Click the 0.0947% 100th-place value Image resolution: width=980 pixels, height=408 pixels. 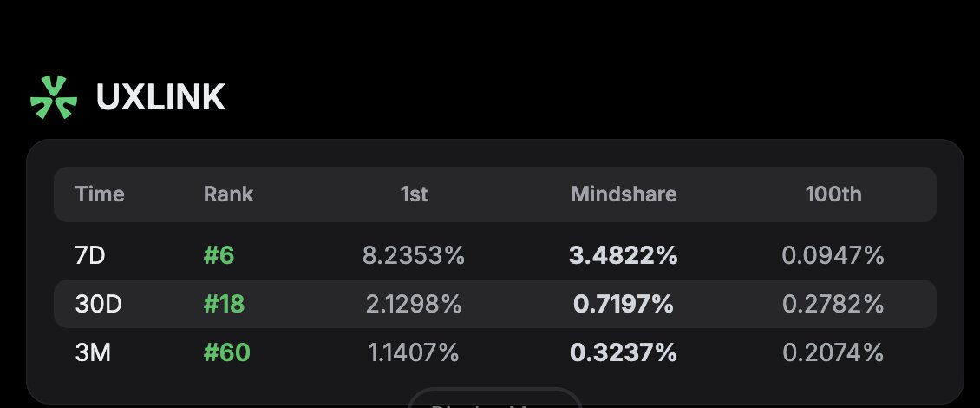point(833,255)
